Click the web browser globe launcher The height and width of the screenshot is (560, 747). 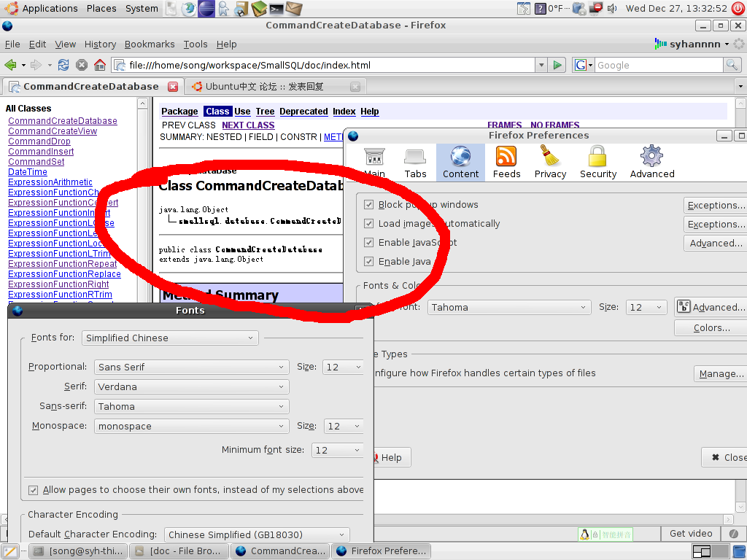tap(189, 9)
